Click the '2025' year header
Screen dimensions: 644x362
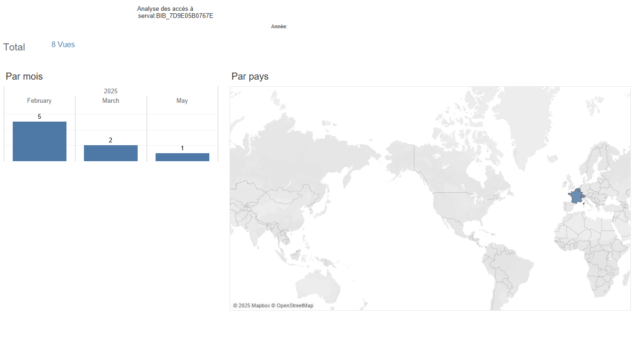click(x=111, y=91)
